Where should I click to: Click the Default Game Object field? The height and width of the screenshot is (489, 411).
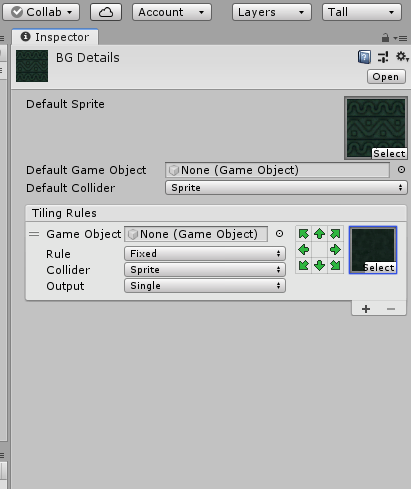[x=277, y=170]
